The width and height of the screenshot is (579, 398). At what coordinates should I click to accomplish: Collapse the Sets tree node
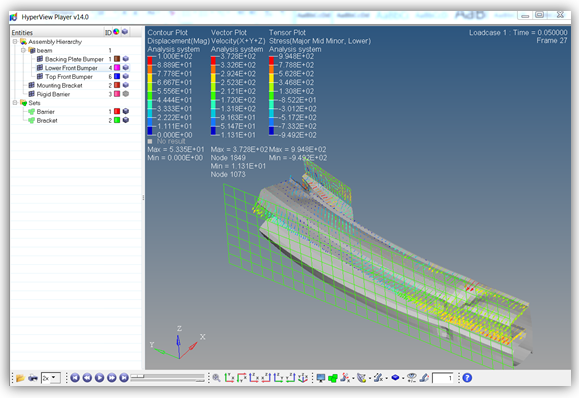15,103
